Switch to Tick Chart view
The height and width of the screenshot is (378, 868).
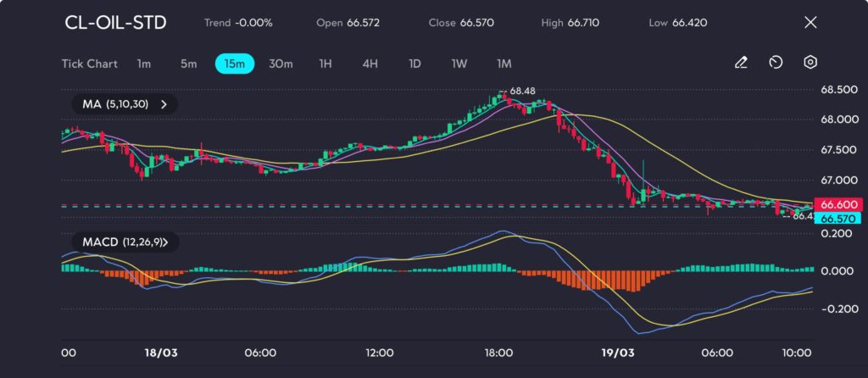pos(89,64)
